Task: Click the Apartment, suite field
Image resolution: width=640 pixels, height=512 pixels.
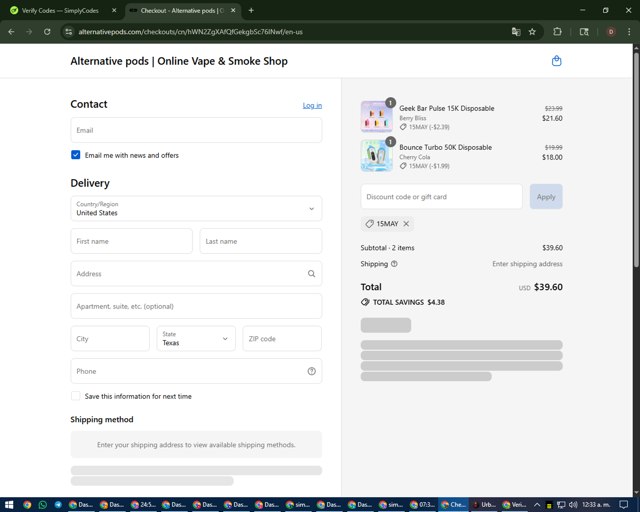Action: [196, 306]
